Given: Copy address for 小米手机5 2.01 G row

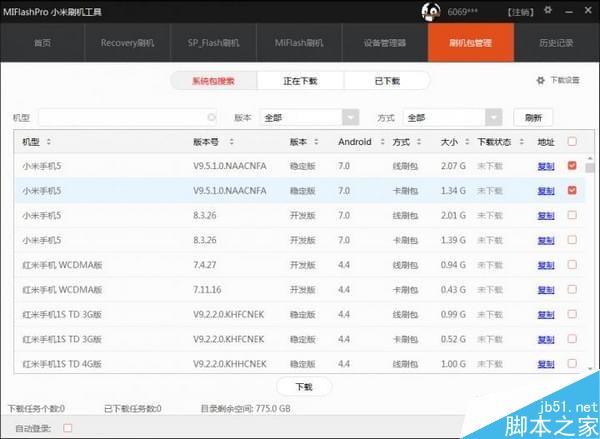Looking at the screenshot, I should 546,216.
